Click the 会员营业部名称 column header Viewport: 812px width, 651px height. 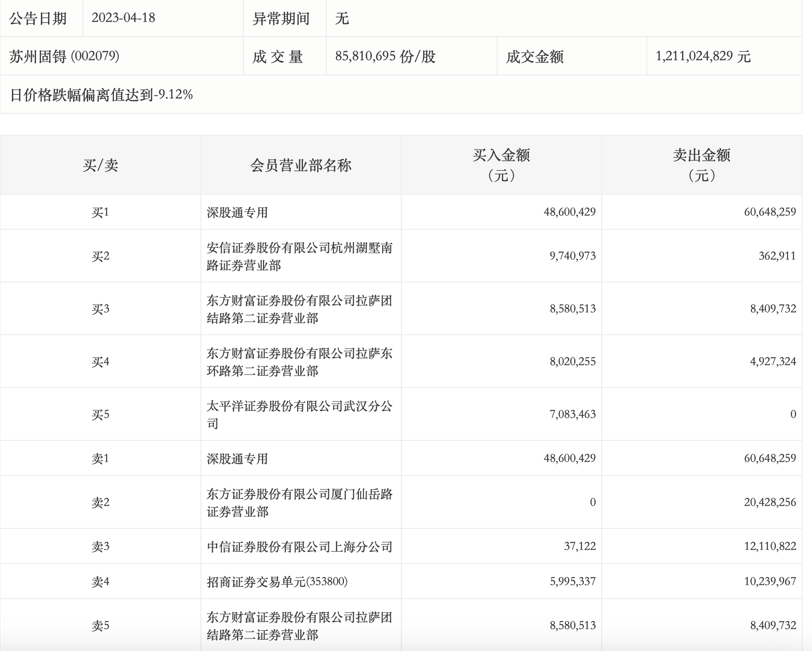coord(301,166)
